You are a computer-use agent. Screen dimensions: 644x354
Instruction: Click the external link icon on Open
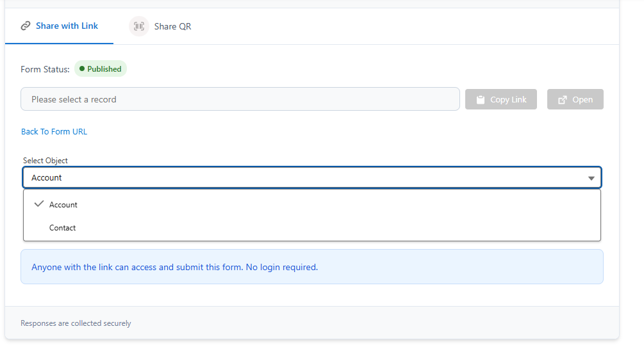(x=562, y=100)
